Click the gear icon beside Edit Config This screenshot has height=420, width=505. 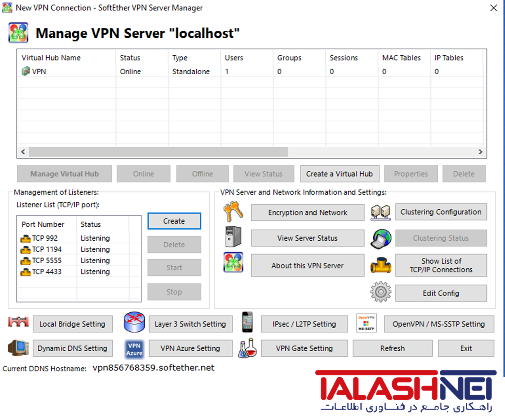[x=381, y=292]
